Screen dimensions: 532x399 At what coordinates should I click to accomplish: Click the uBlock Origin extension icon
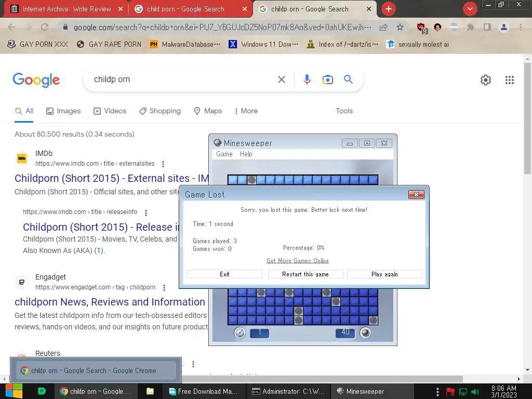click(421, 28)
